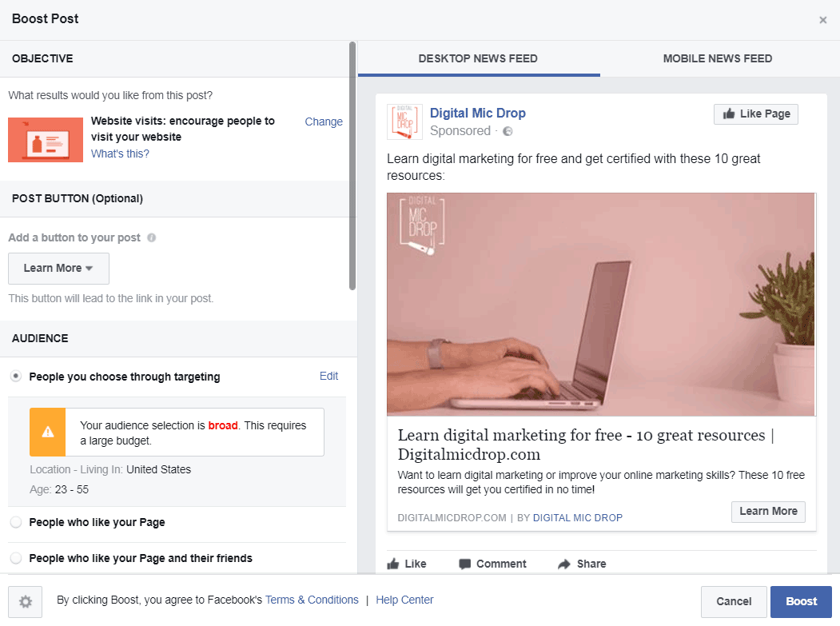The width and height of the screenshot is (840, 626).
Task: Click the Comment action under the post
Action: point(493,564)
